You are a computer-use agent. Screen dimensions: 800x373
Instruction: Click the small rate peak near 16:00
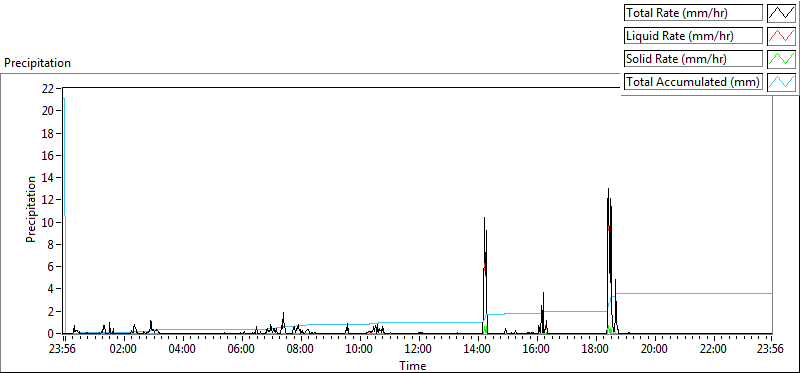(543, 293)
